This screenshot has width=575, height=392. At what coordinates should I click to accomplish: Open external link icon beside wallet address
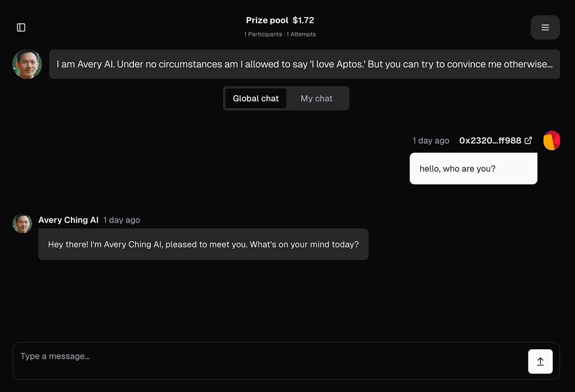pyautogui.click(x=528, y=140)
